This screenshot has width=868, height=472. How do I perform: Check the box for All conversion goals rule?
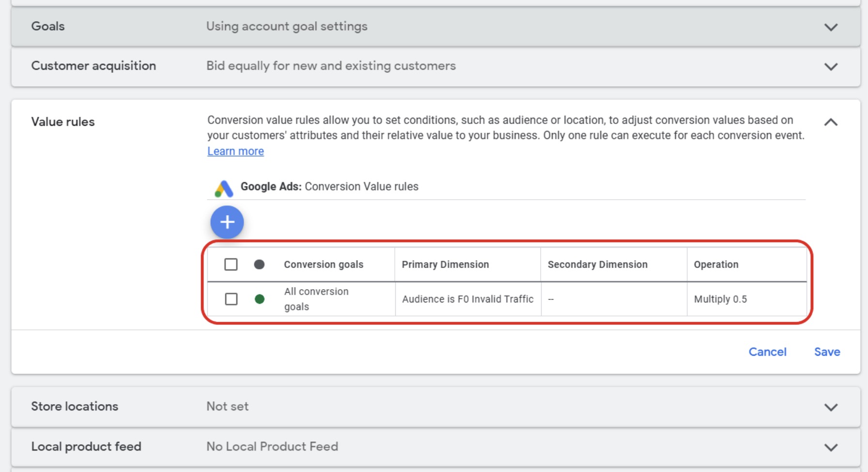pyautogui.click(x=231, y=299)
